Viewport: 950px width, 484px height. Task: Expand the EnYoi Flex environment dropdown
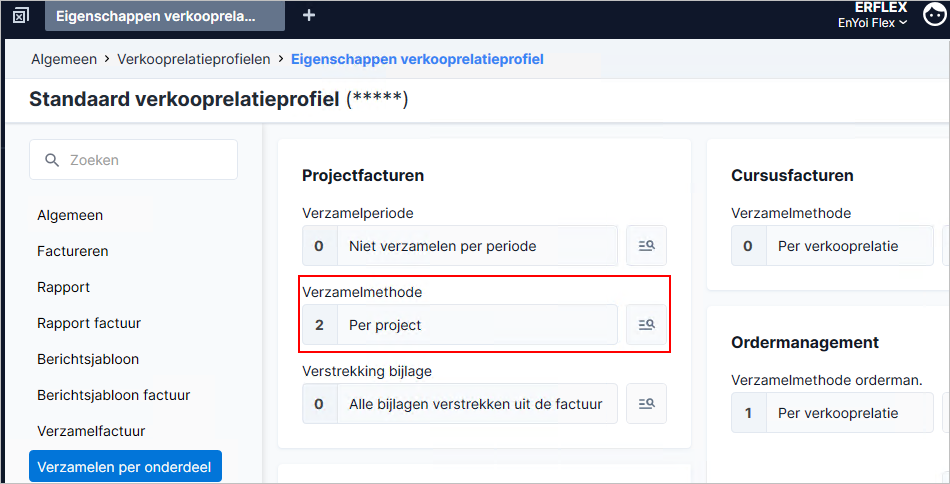point(872,23)
